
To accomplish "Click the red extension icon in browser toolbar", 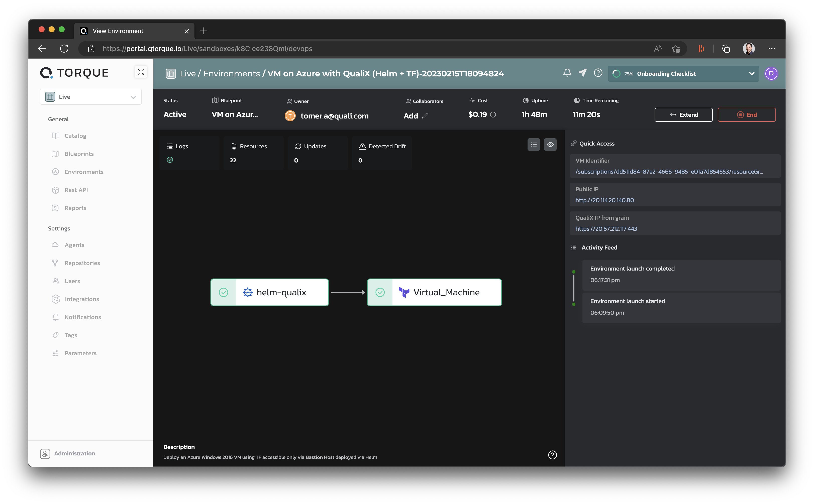I will (701, 49).
